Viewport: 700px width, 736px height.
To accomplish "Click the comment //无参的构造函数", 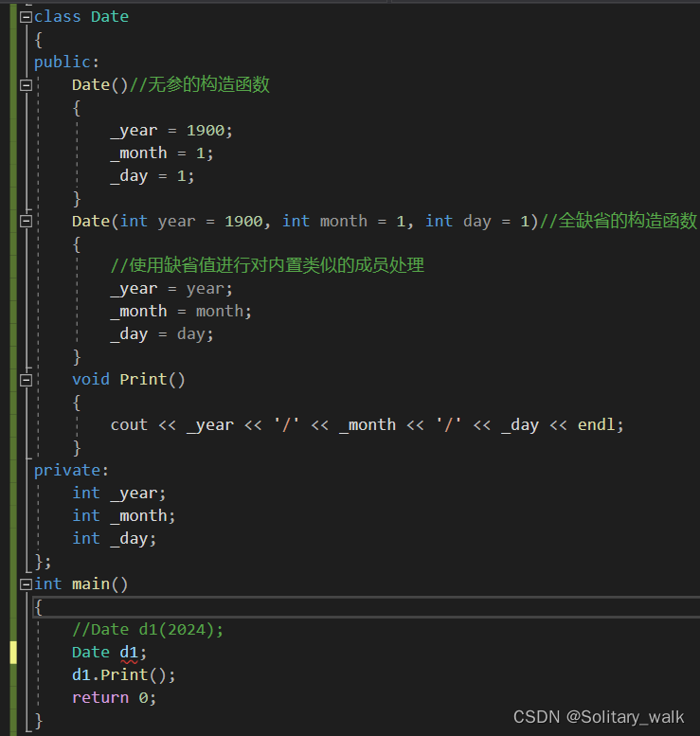I will click(199, 85).
